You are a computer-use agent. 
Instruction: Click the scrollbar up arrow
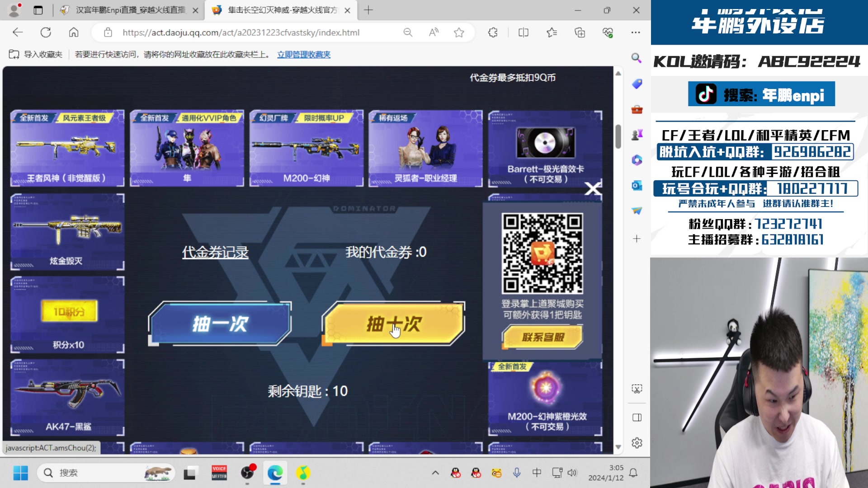[x=618, y=73]
